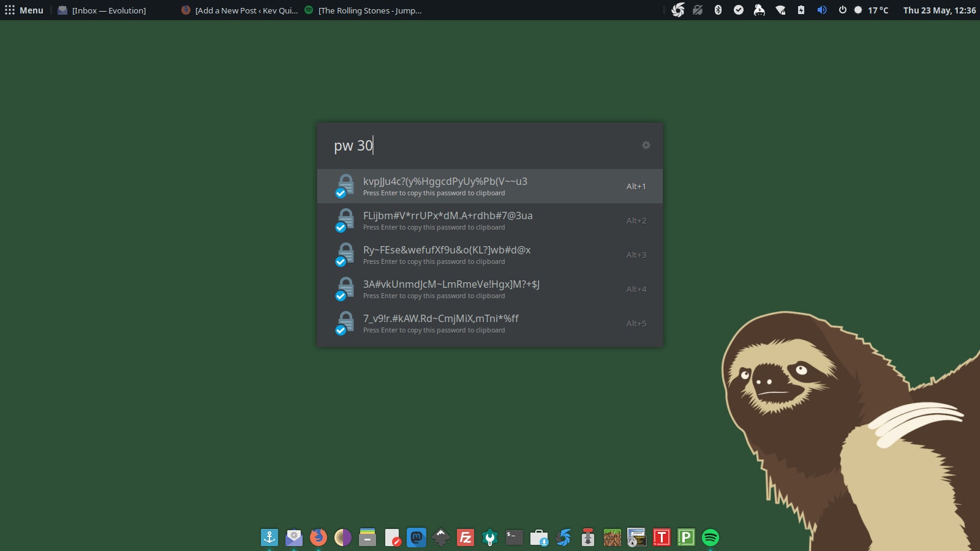Launch Minecraft from the dock
The height and width of the screenshot is (551, 980).
point(611,538)
